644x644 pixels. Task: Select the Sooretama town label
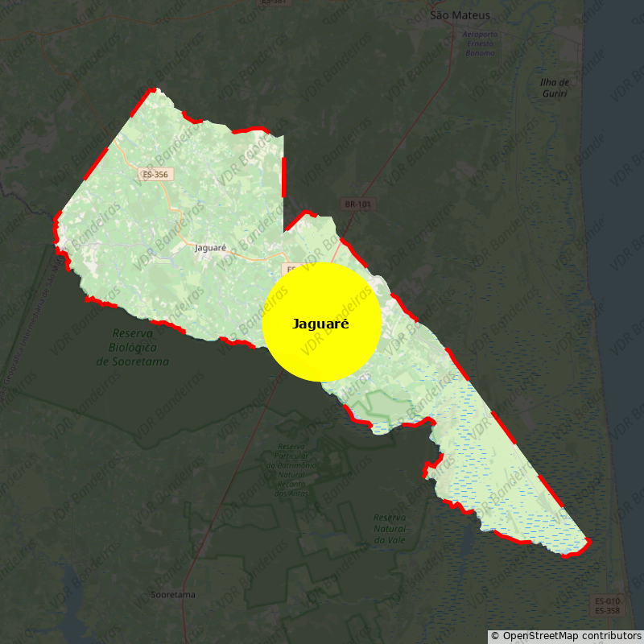click(x=173, y=595)
